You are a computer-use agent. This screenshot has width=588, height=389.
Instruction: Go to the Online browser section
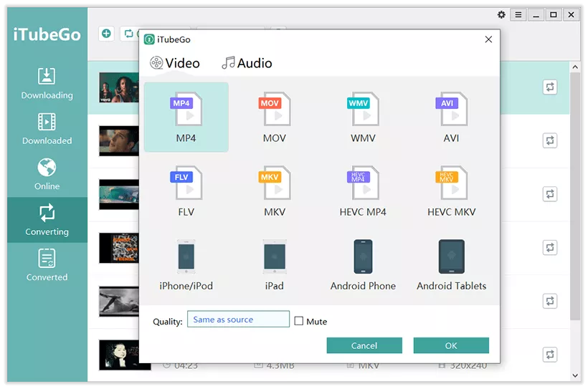[47, 175]
